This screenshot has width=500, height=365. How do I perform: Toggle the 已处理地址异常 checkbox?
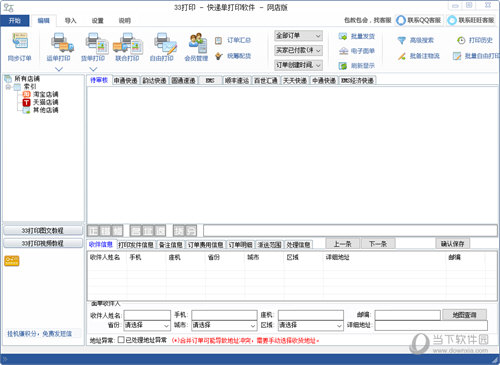coord(121,340)
